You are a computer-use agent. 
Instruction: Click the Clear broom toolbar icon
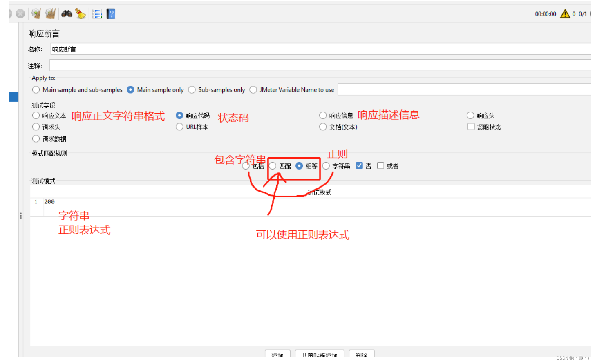[36, 14]
